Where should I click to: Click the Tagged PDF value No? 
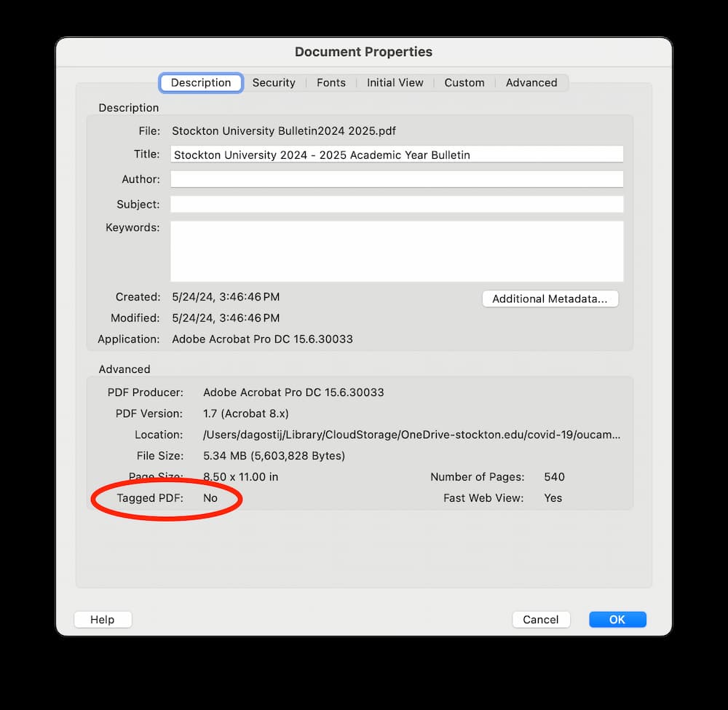[210, 498]
